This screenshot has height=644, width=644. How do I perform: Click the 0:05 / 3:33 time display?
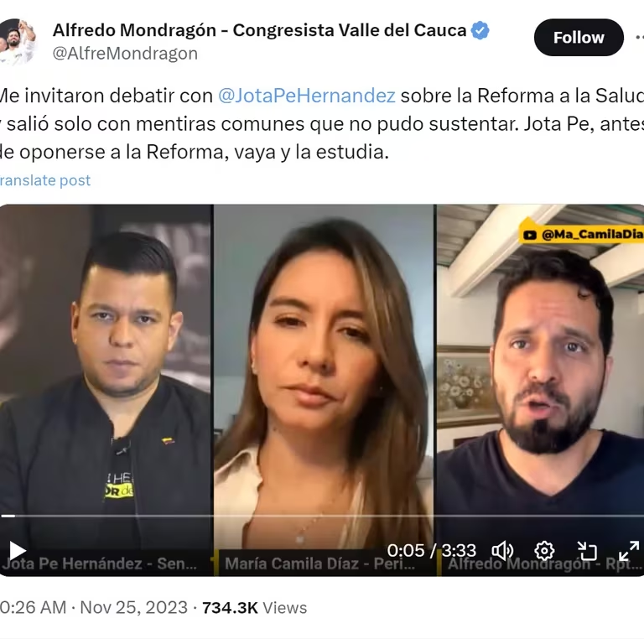click(x=431, y=550)
